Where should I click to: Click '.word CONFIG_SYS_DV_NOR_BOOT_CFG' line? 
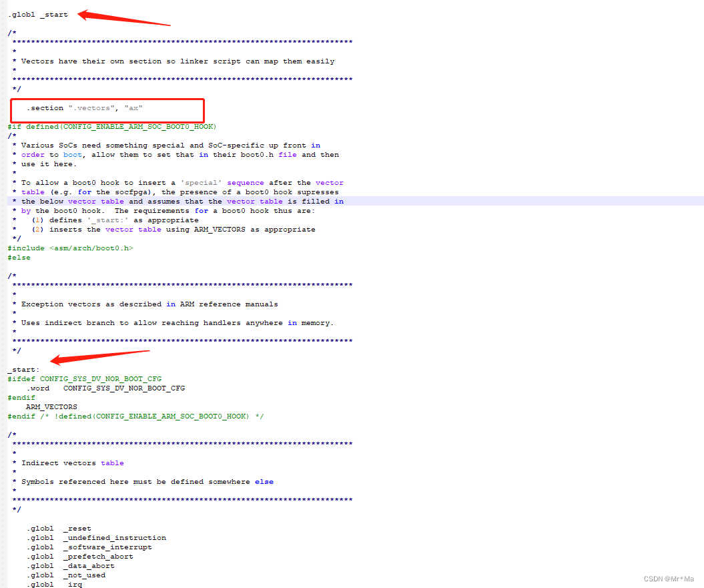point(105,388)
